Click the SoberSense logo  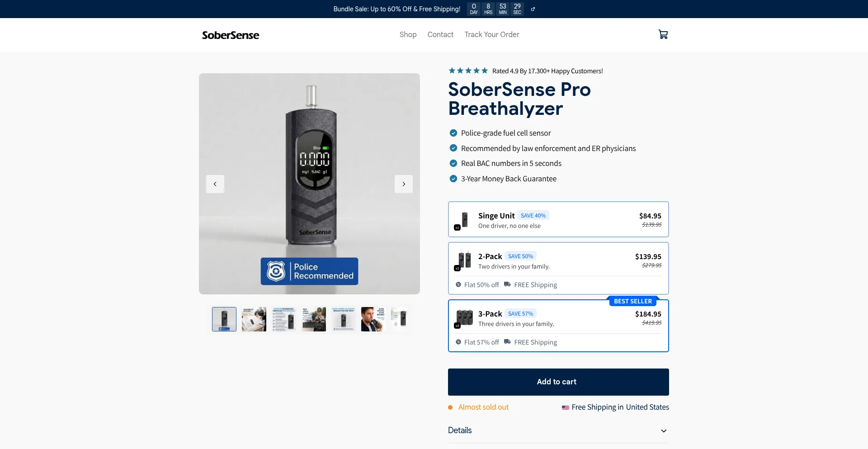point(231,35)
